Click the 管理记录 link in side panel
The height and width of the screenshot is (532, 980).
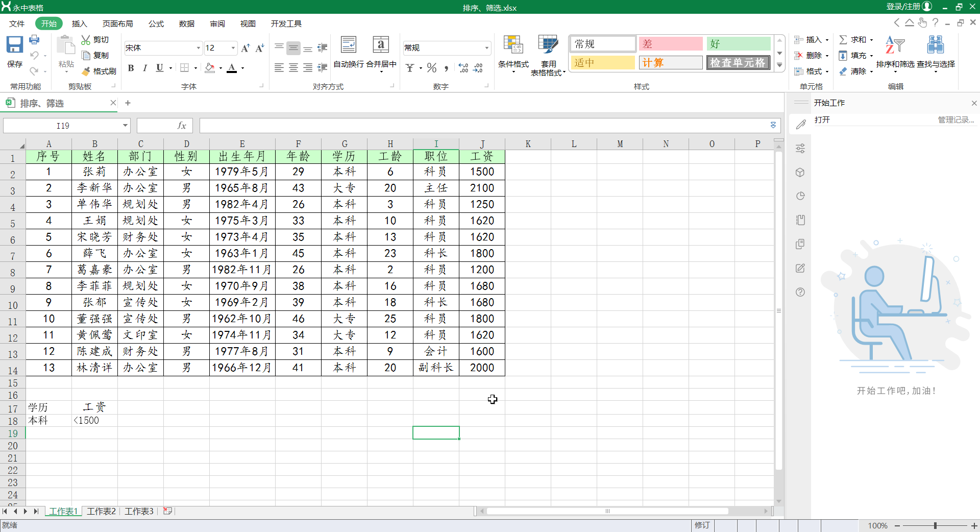[955, 119]
